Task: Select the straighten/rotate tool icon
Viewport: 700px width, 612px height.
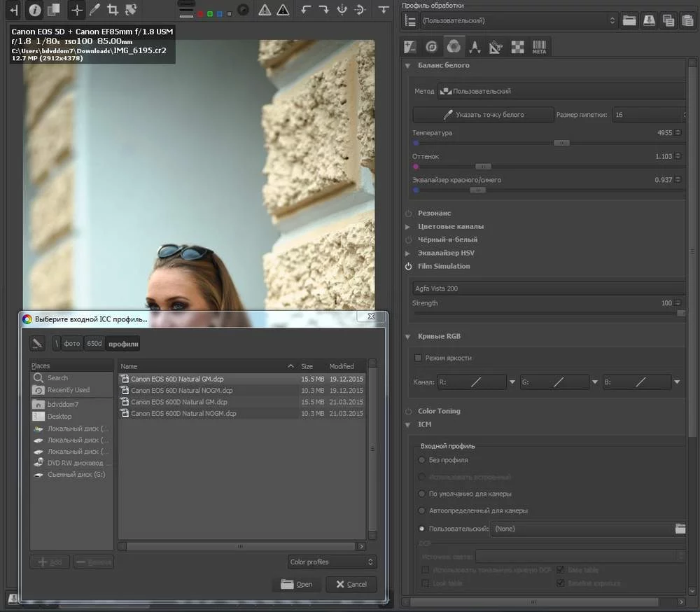Action: coord(130,10)
